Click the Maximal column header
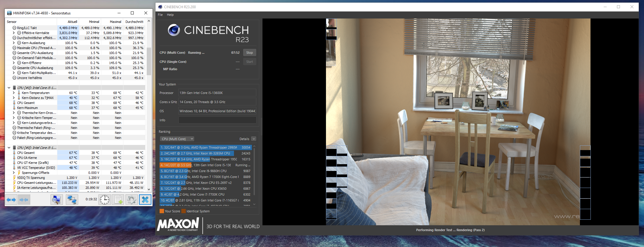Image resolution: width=644 pixels, height=247 pixels. (x=112, y=22)
